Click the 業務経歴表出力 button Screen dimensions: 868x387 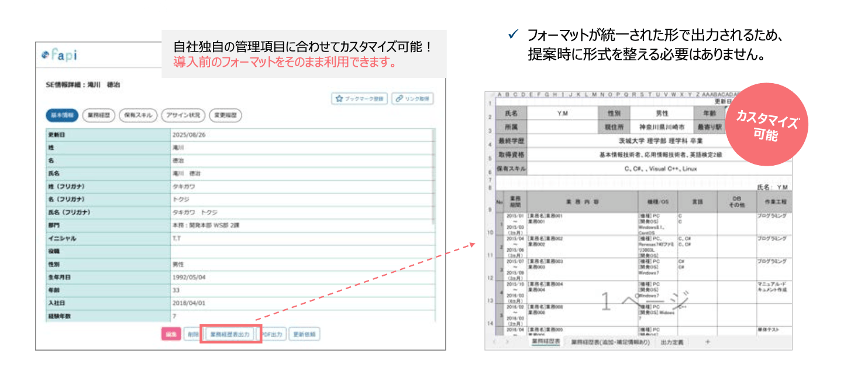[230, 335]
